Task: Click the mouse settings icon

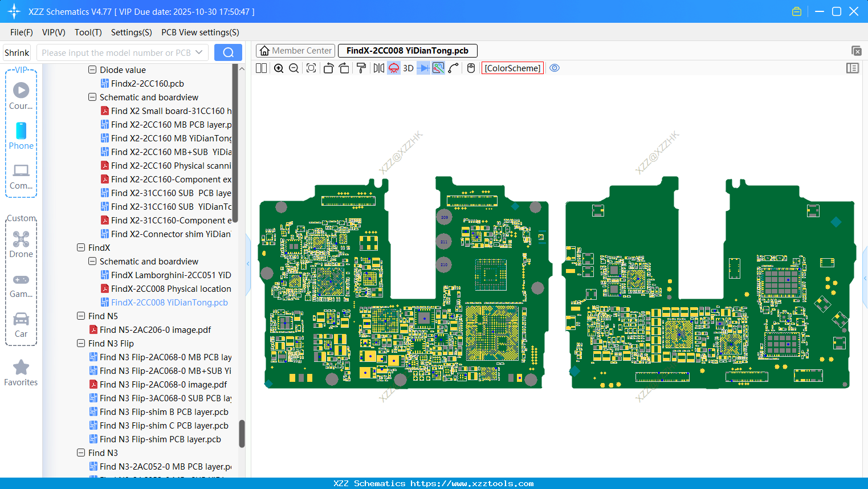Action: (x=471, y=68)
